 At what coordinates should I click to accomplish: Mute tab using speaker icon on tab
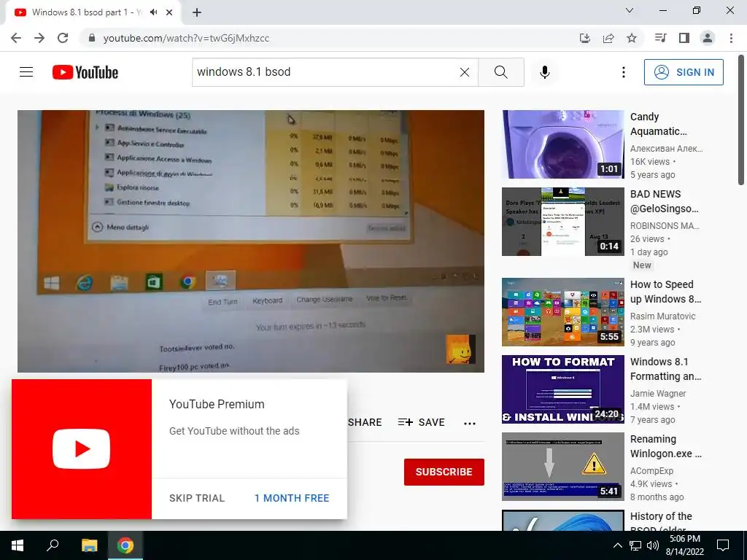coord(153,12)
